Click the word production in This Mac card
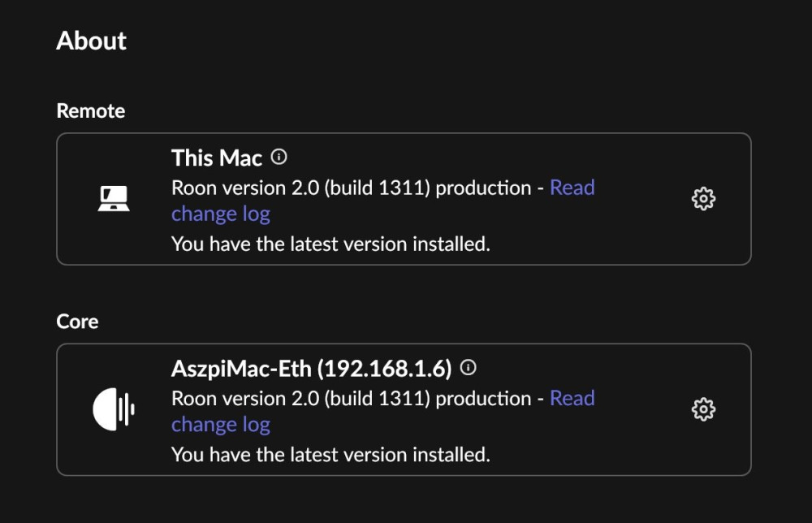812x523 pixels. [x=483, y=188]
